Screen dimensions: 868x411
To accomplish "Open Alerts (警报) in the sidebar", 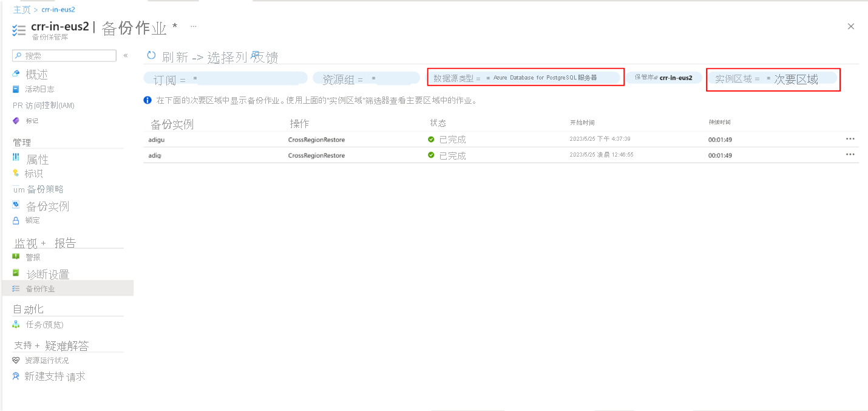I will (x=33, y=257).
